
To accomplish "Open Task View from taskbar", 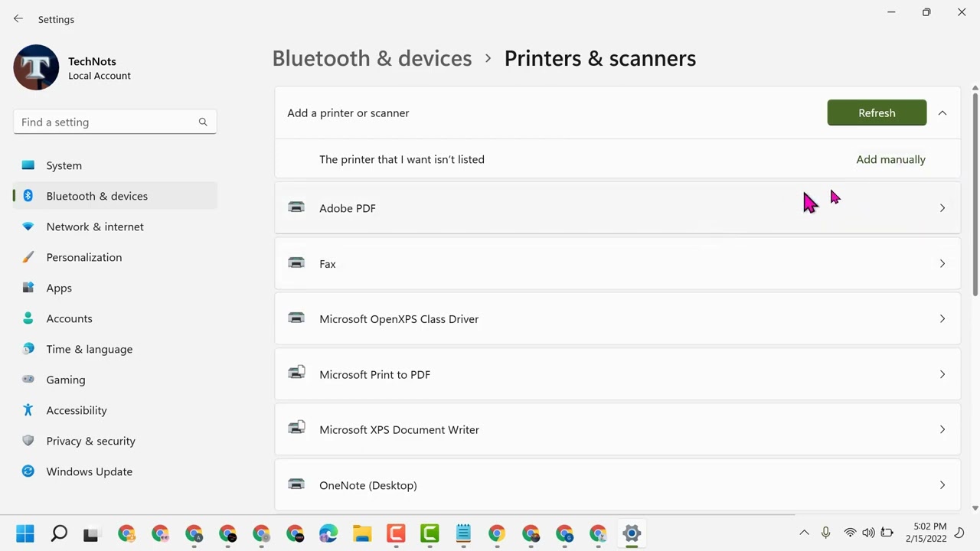I will [x=91, y=534].
